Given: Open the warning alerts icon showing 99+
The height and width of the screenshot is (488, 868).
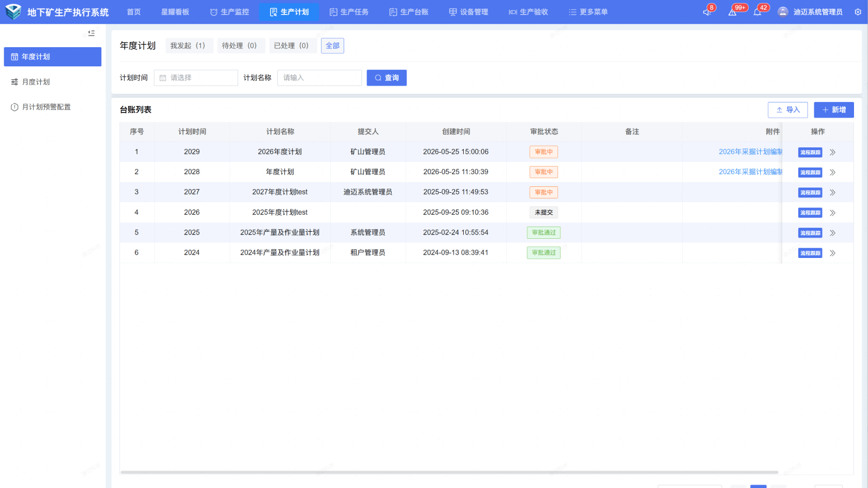Looking at the screenshot, I should pyautogui.click(x=732, y=12).
